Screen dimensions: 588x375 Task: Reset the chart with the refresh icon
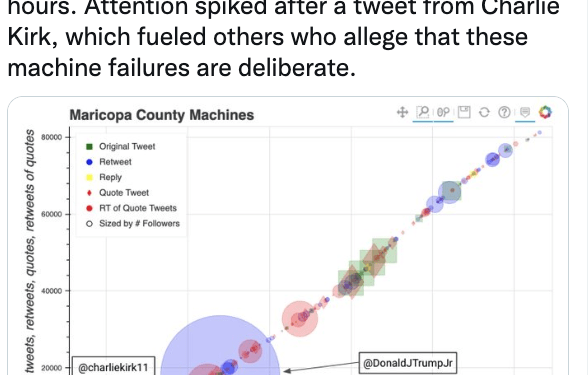tap(484, 112)
